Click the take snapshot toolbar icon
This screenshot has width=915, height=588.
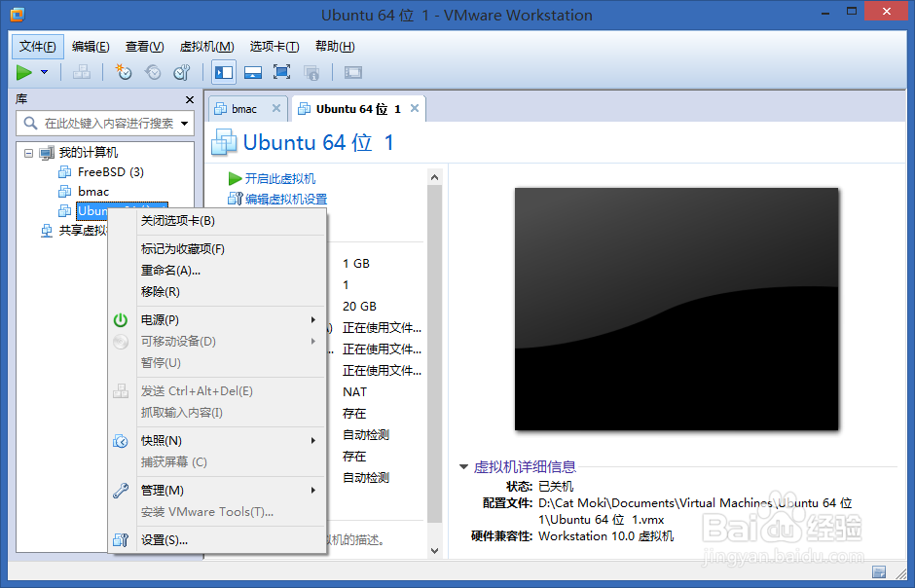click(x=123, y=72)
